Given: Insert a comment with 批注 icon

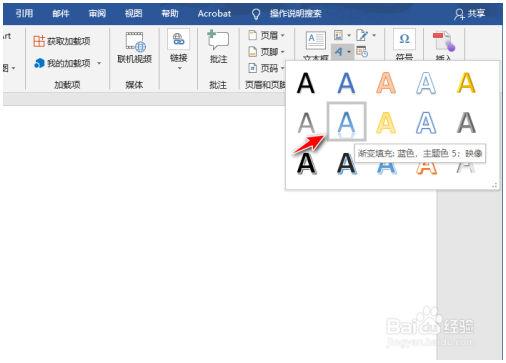Looking at the screenshot, I should (x=218, y=47).
